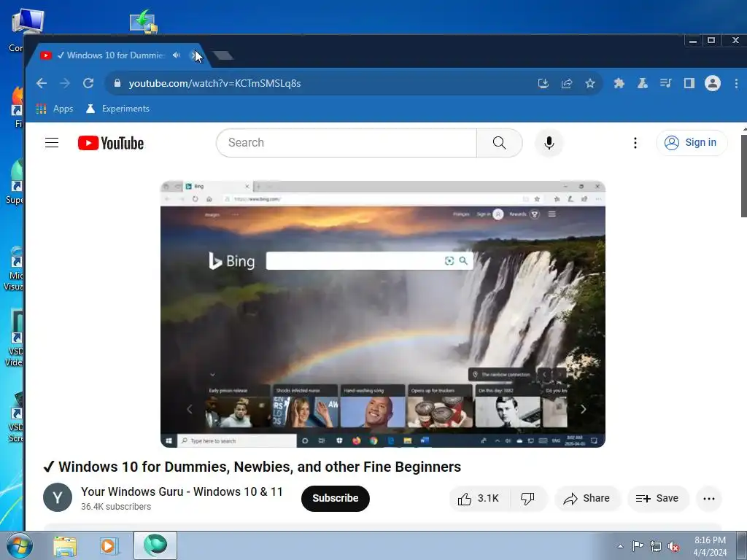Click the padlock site info icon

(x=117, y=83)
